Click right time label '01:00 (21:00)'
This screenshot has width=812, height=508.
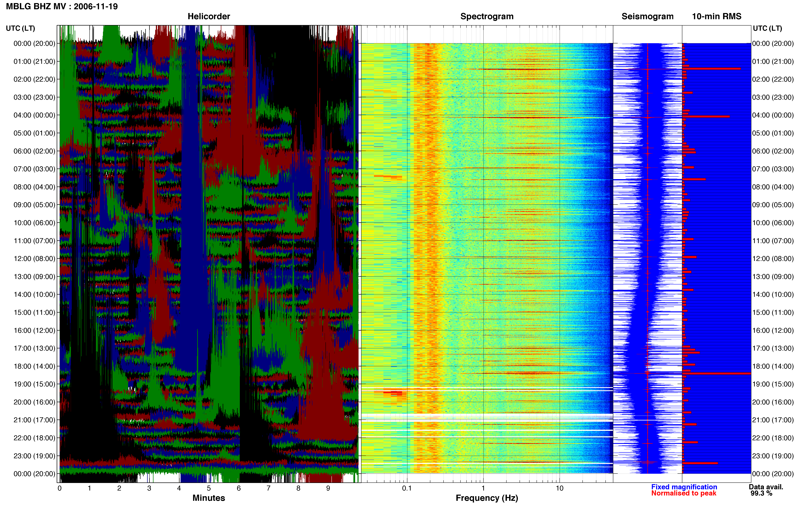coord(773,62)
